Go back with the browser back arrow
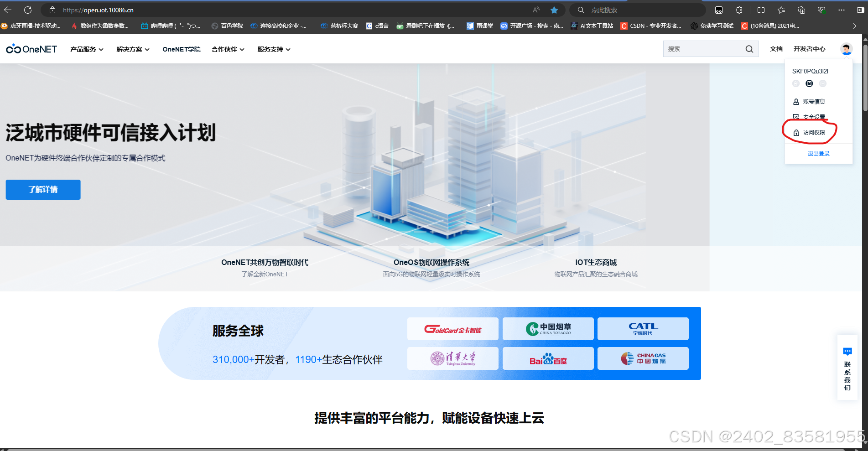868x451 pixels. (x=8, y=10)
